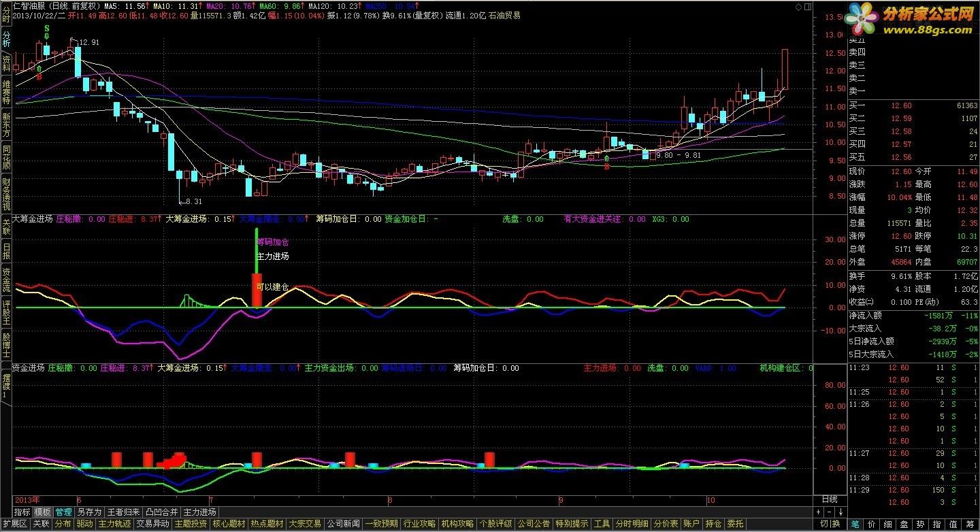Click the plus zoom-in button under 日线
Viewport: 980px width, 532px height.
[819, 512]
